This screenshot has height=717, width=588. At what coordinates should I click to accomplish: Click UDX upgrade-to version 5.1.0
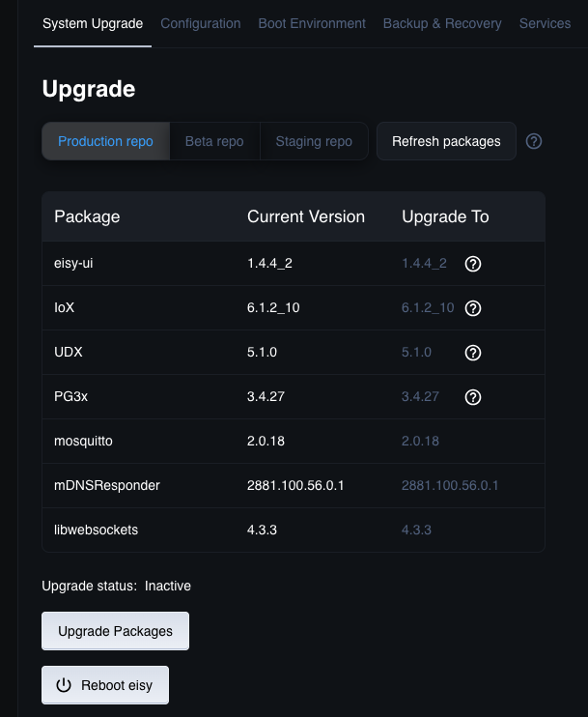416,352
